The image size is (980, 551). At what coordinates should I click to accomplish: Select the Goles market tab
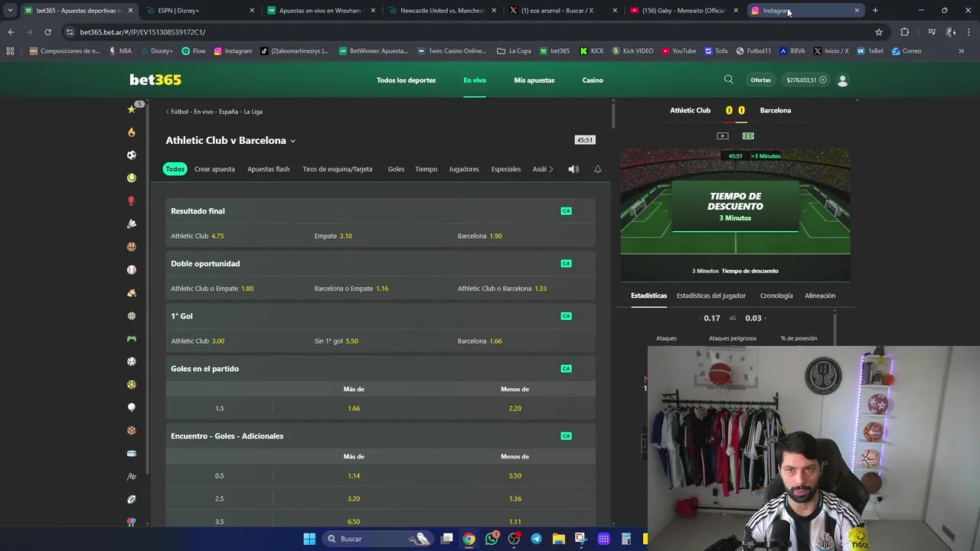pos(396,169)
